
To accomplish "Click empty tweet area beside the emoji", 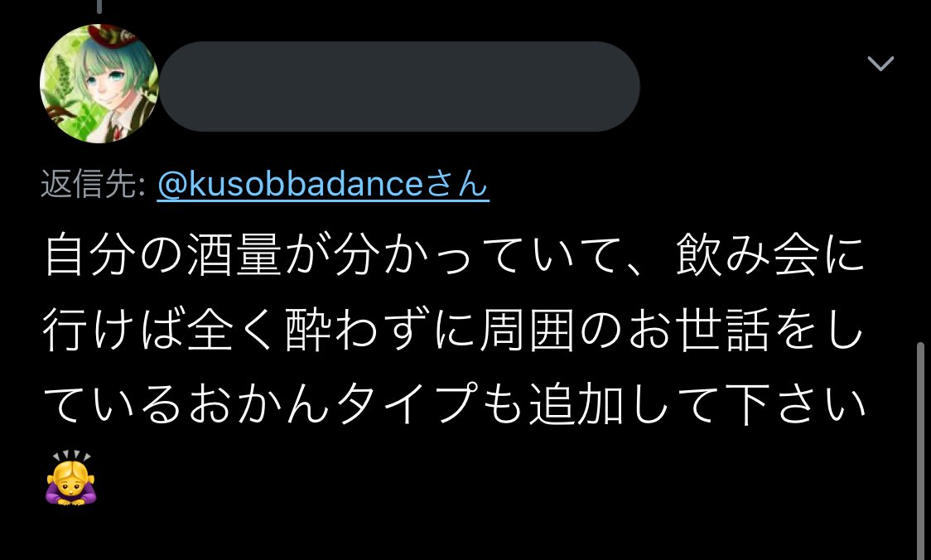I will pyautogui.click(x=475, y=478).
